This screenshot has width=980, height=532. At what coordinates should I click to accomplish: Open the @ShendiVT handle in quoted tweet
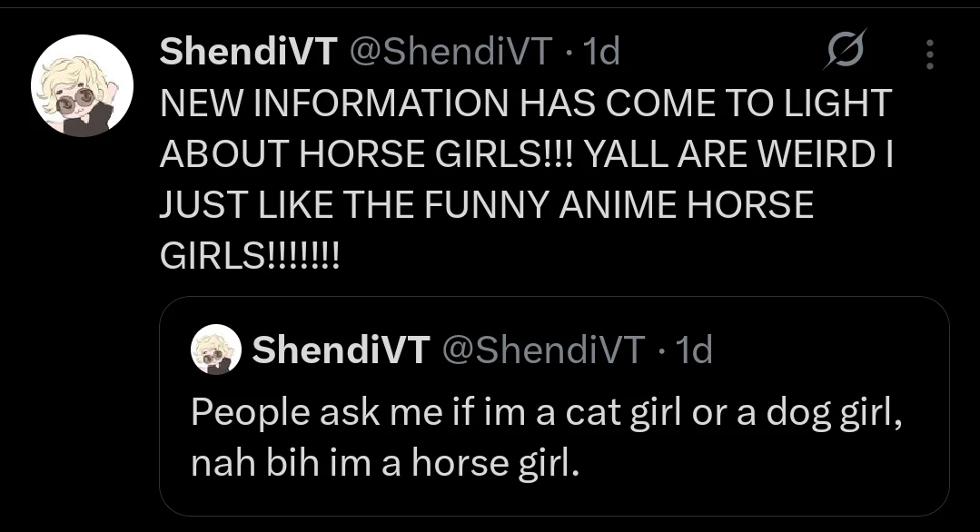[x=544, y=350]
